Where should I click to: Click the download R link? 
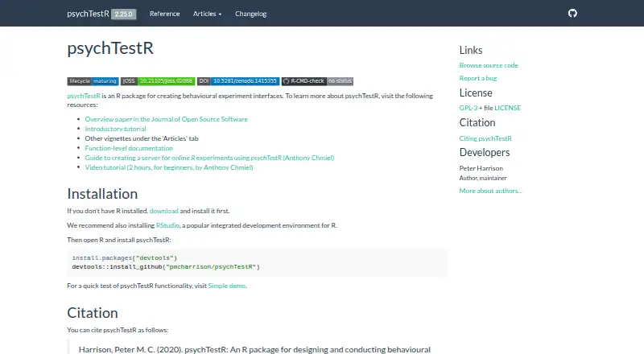[x=164, y=211]
